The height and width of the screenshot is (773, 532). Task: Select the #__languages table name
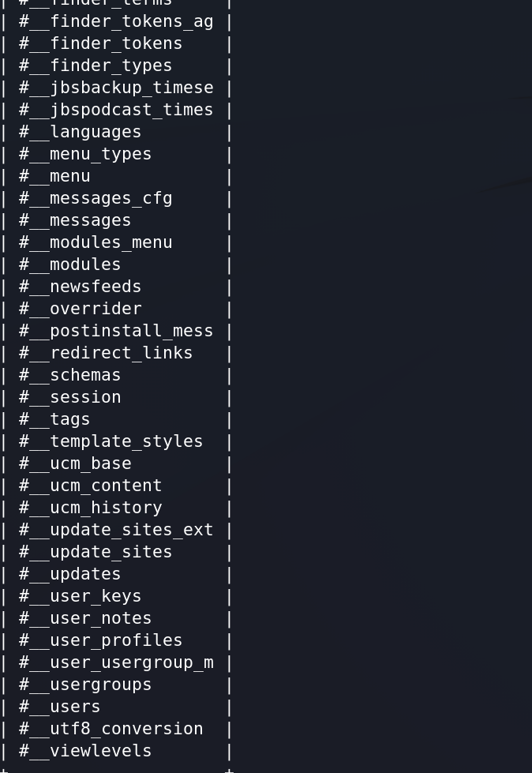point(81,132)
